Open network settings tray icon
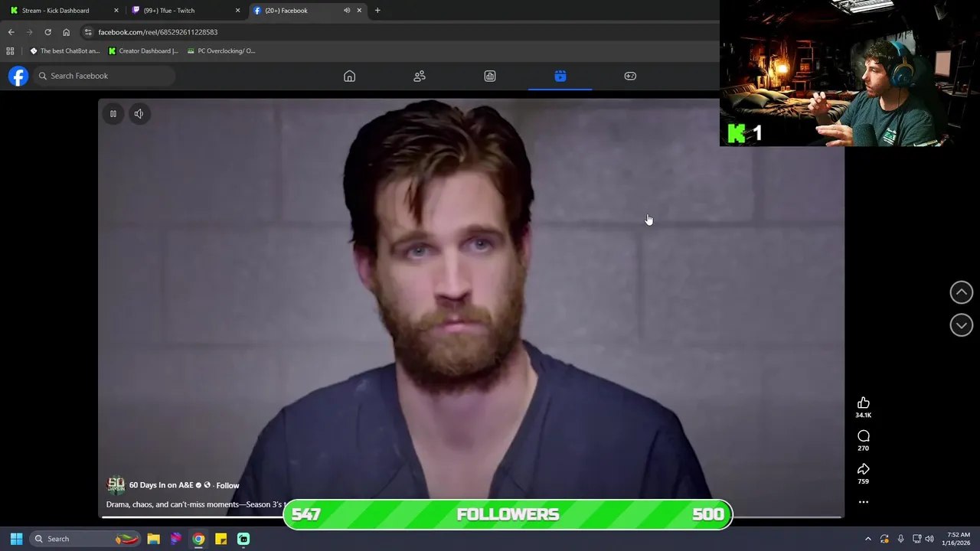 point(916,539)
